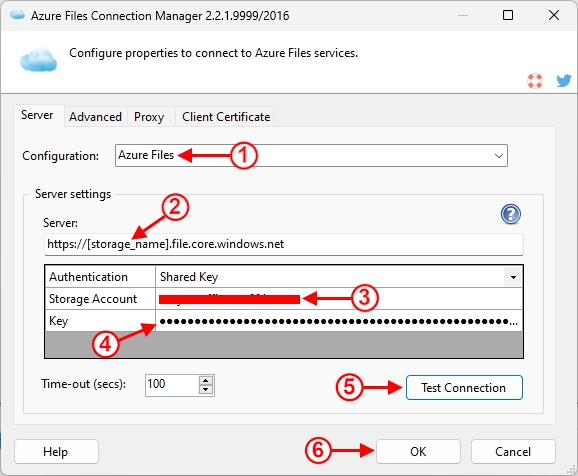Confirm with the OK button
The height and width of the screenshot is (476, 578).
pyautogui.click(x=418, y=451)
